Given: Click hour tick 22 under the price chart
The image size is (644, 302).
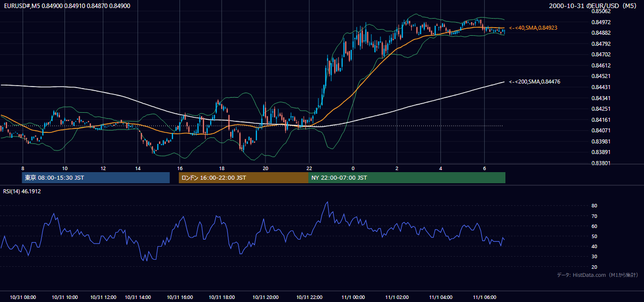Looking at the screenshot, I should tap(309, 168).
